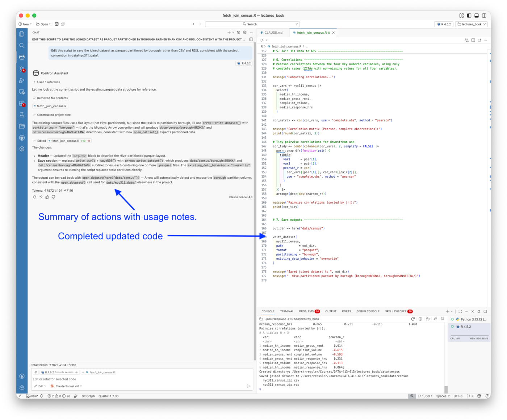Select the Positron Assistant icon in the sidebar

click(22, 57)
